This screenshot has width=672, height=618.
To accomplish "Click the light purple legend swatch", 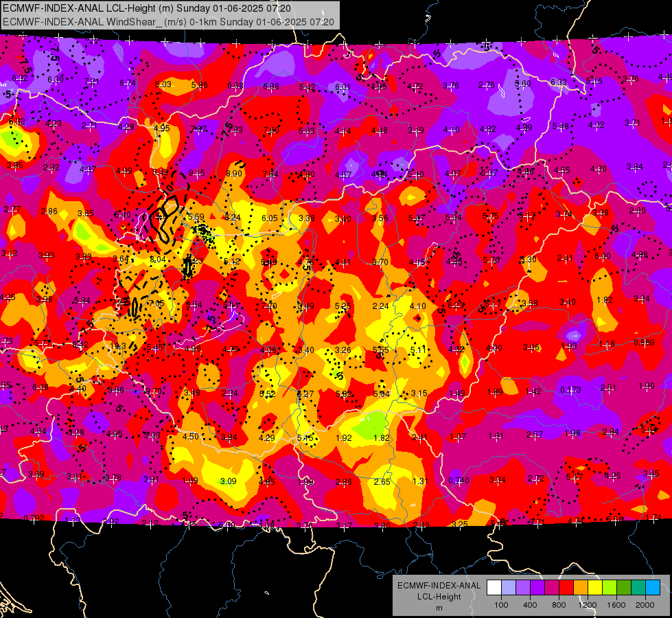I will (x=523, y=587).
